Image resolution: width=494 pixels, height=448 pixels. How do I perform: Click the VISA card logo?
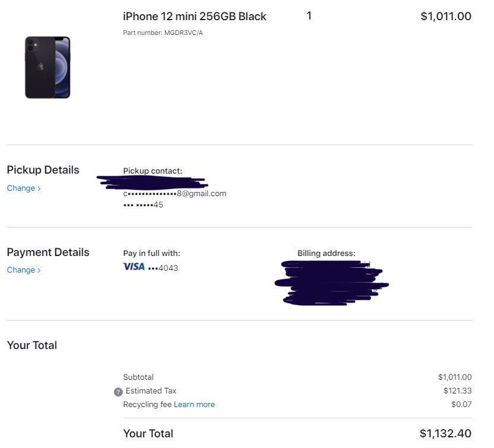pos(133,267)
